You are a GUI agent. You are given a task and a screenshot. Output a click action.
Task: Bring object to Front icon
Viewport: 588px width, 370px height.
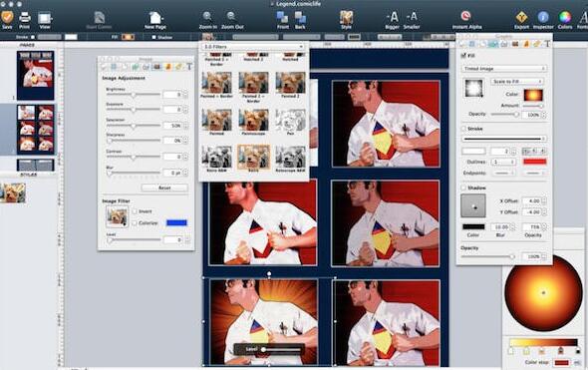(282, 17)
